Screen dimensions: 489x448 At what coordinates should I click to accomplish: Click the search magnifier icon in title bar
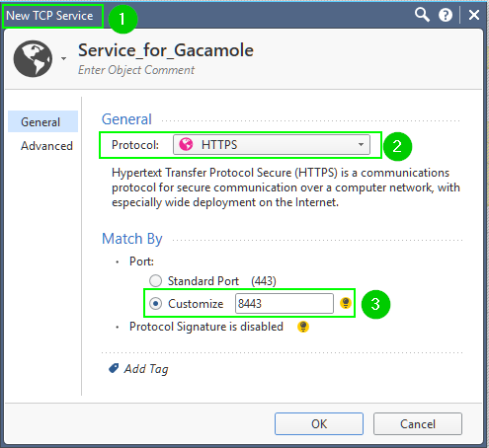(422, 15)
